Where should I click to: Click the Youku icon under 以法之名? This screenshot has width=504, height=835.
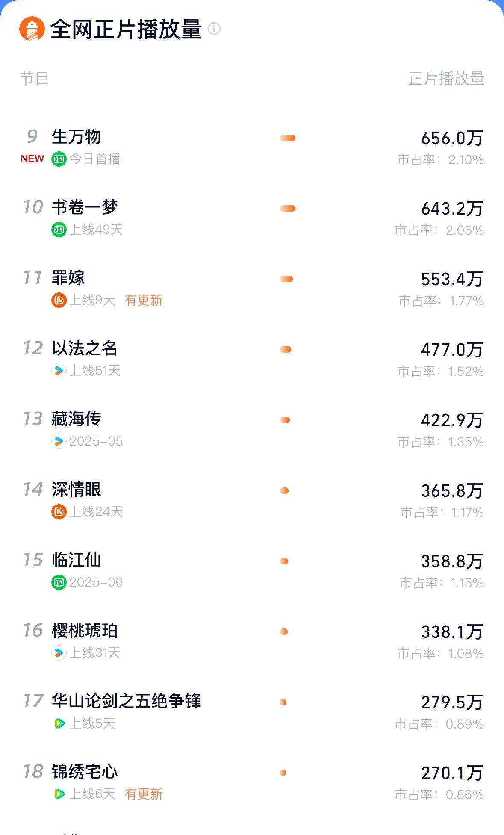tap(59, 371)
